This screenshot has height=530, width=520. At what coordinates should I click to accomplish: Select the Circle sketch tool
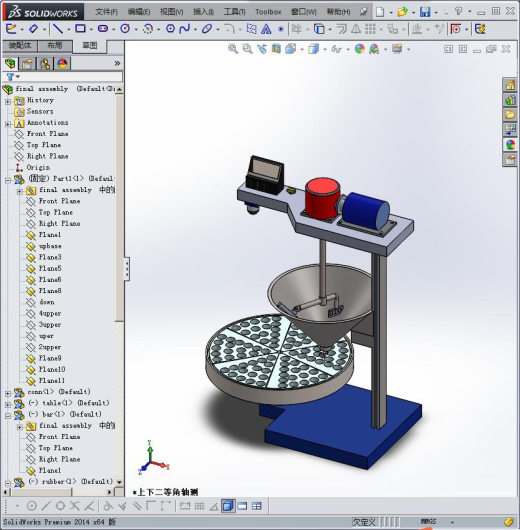[x=125, y=29]
